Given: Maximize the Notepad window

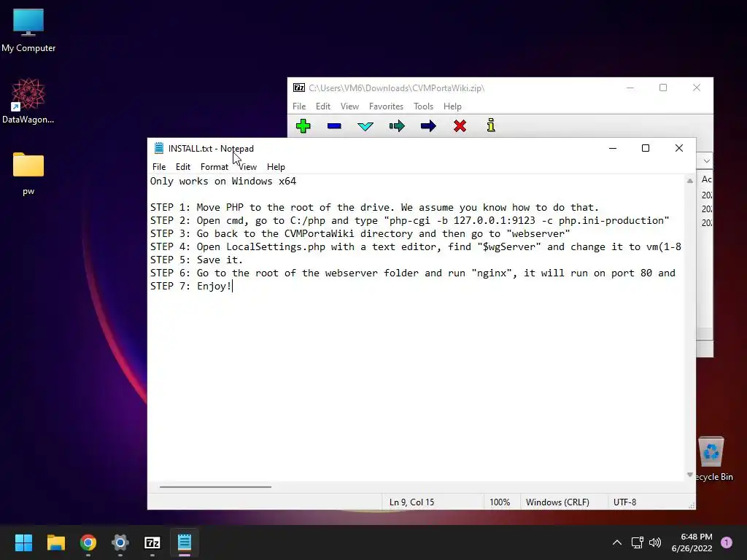Looking at the screenshot, I should click(646, 148).
